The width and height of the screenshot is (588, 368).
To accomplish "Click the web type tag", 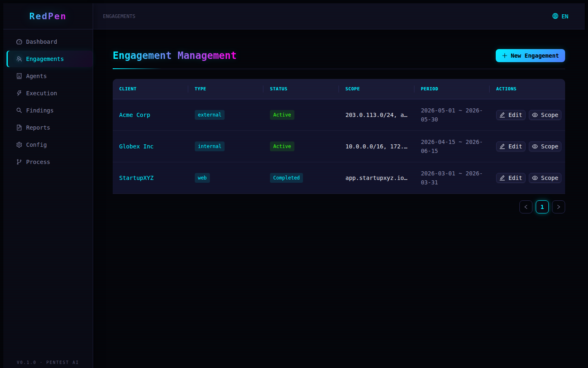I will click(202, 178).
